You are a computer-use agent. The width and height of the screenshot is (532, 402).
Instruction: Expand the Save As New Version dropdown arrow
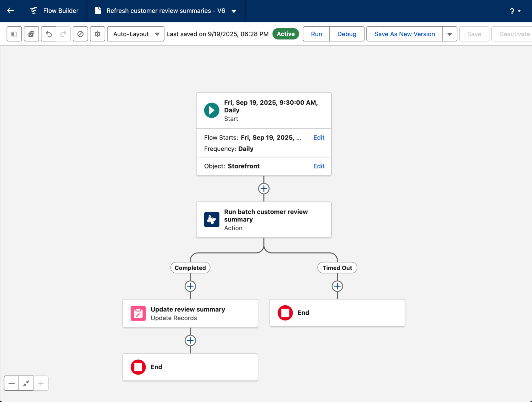click(x=449, y=34)
